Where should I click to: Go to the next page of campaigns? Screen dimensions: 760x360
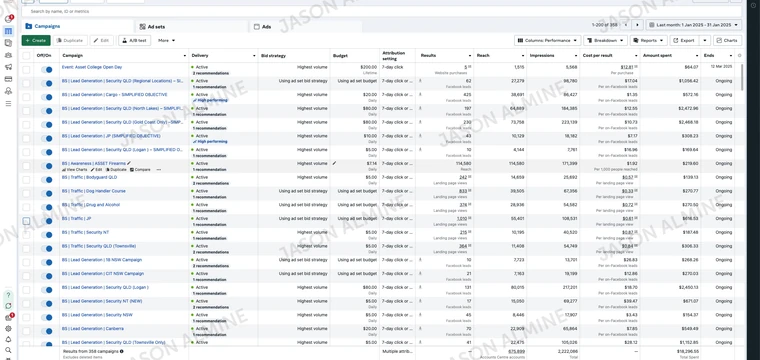coord(638,25)
